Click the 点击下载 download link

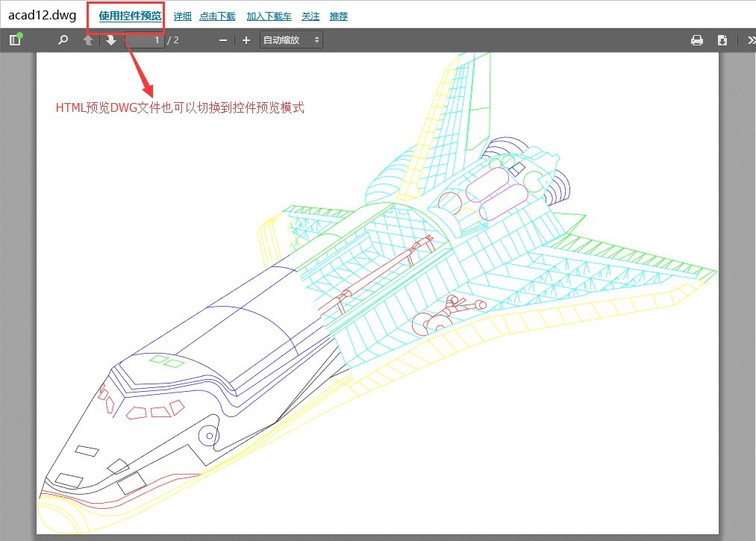(x=216, y=15)
